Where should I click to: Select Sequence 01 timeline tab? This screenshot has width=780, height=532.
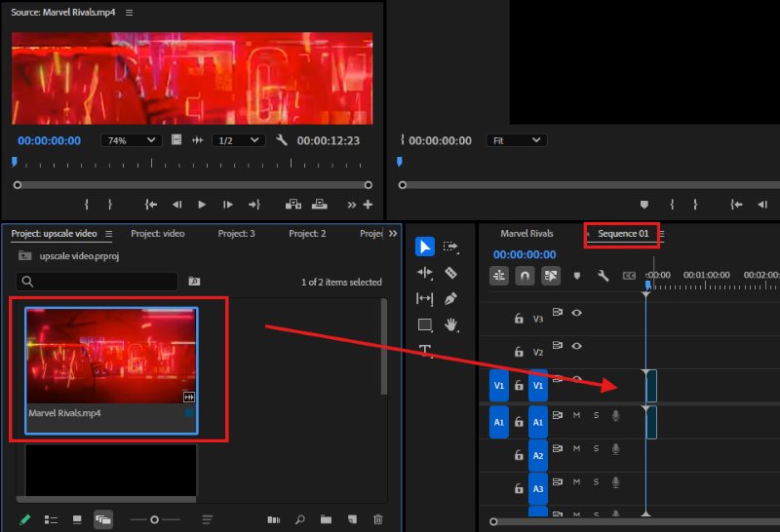(x=623, y=233)
